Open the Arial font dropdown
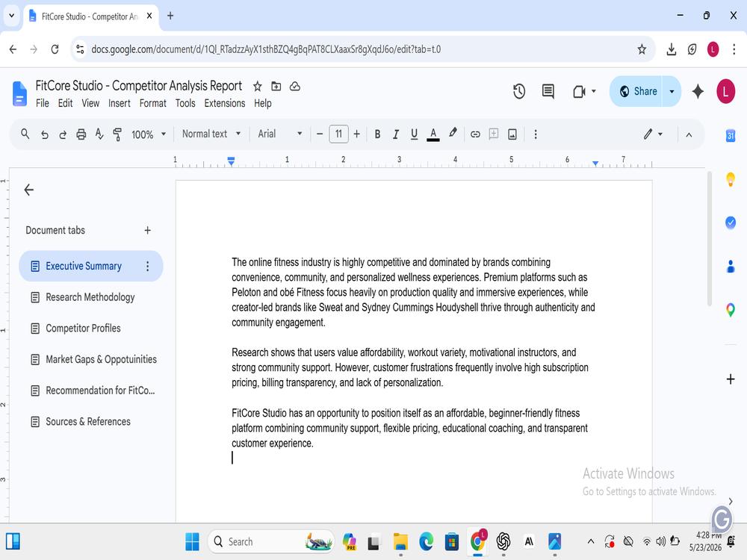This screenshot has height=560, width=747. (280, 134)
